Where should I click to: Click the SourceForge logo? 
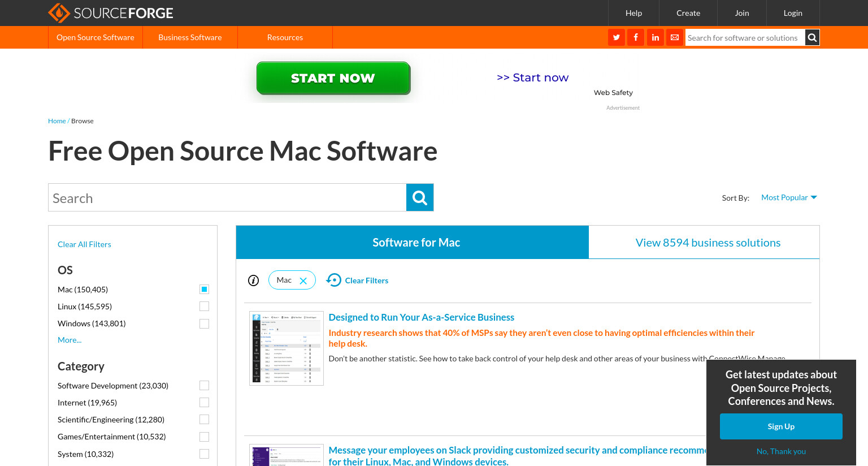tap(111, 12)
